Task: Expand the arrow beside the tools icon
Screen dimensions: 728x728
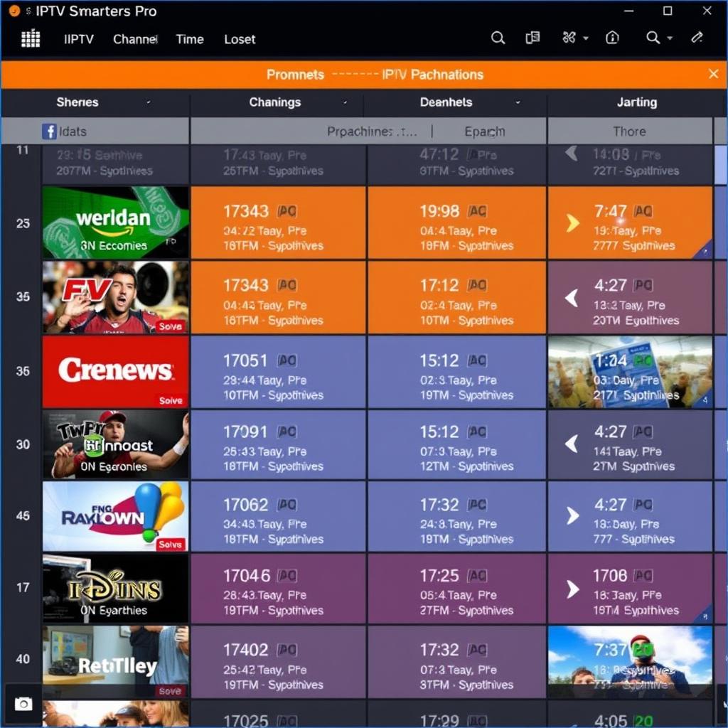Action: [586, 38]
